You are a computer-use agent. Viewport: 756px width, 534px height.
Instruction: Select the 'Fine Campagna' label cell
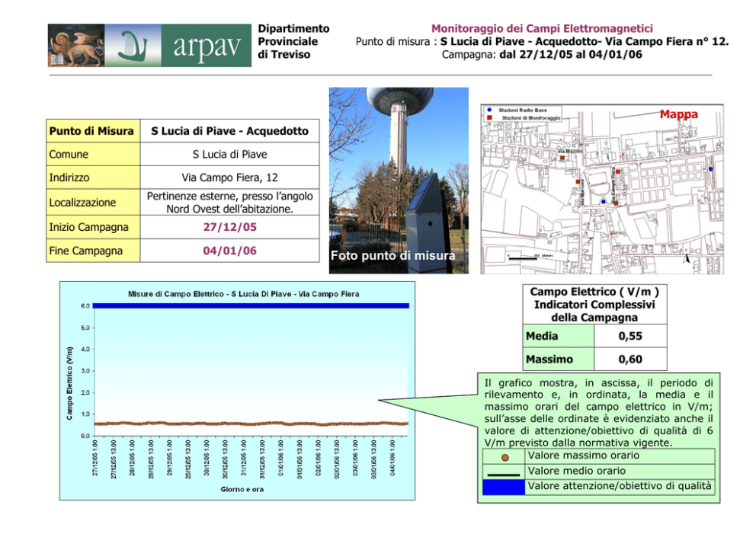point(93,251)
